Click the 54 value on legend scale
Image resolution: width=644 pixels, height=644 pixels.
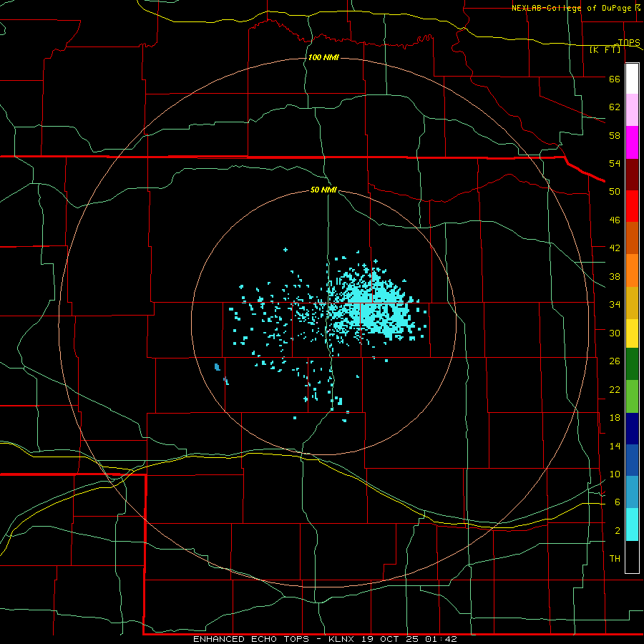tap(615, 163)
